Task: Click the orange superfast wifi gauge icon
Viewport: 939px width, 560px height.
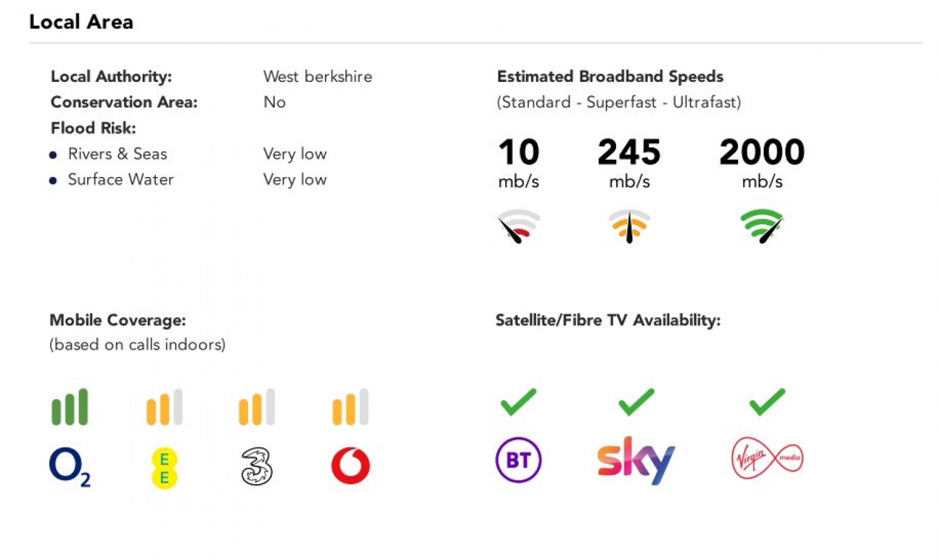Action: tap(629, 225)
